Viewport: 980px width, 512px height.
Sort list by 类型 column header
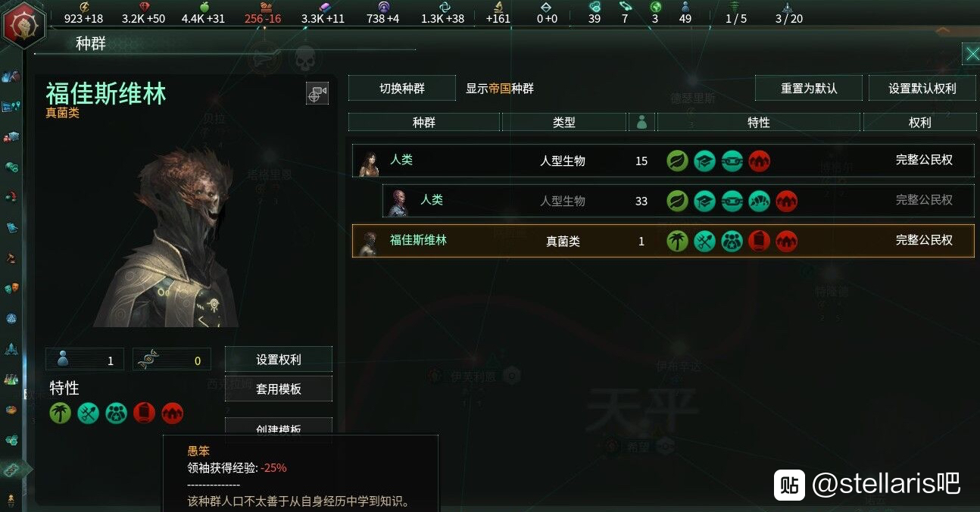point(564,122)
